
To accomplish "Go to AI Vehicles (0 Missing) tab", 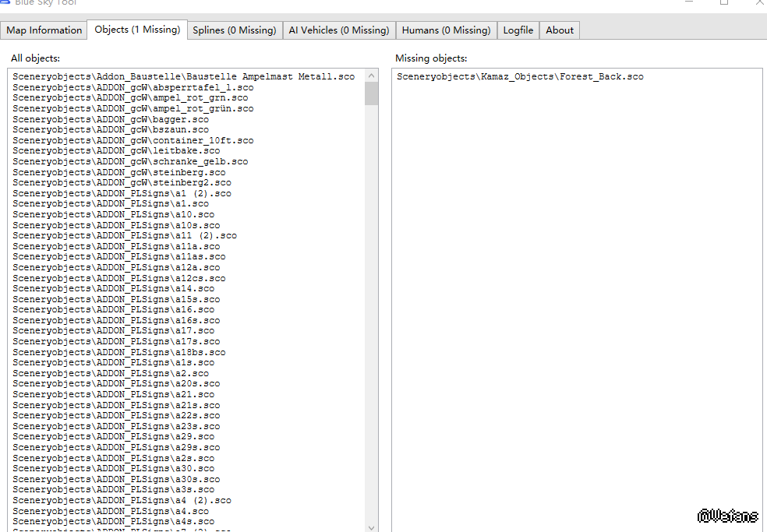I will (339, 30).
